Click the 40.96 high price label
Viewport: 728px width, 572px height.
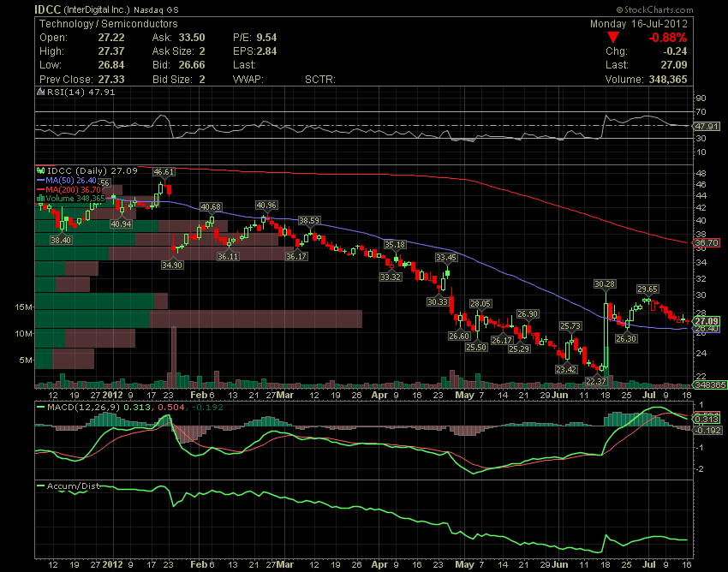point(266,205)
